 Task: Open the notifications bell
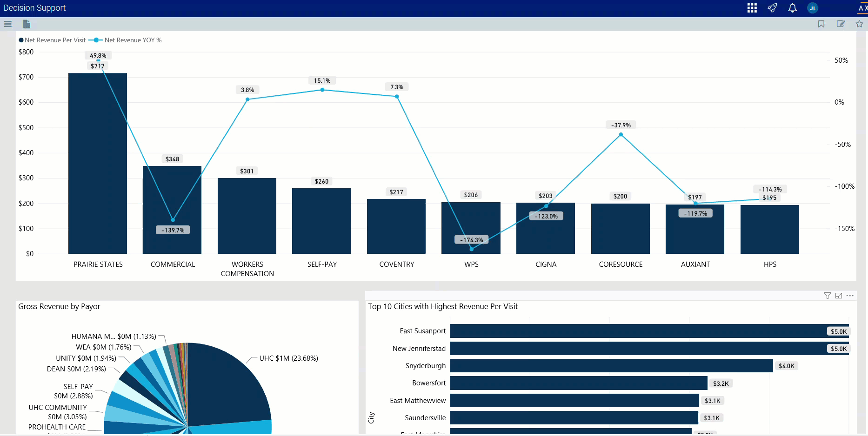point(792,8)
